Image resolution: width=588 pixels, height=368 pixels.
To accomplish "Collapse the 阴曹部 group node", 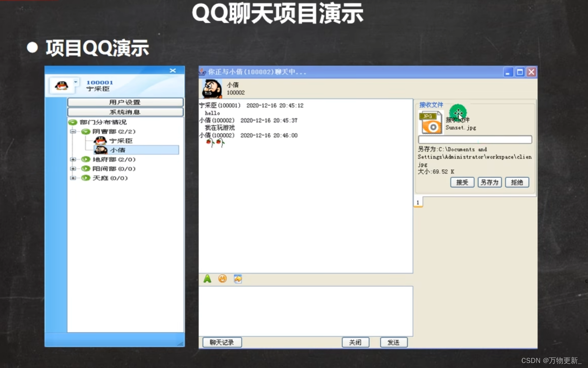I will 73,132.
